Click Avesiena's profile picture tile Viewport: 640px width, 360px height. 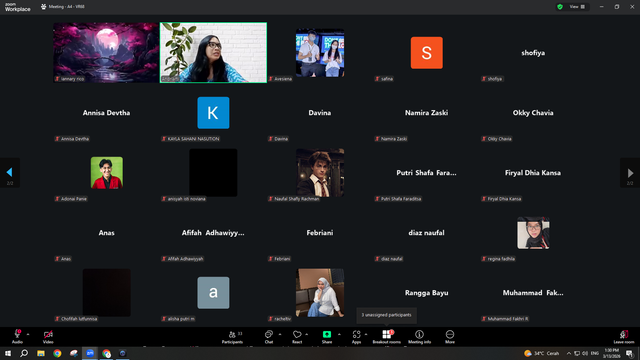coord(320,53)
